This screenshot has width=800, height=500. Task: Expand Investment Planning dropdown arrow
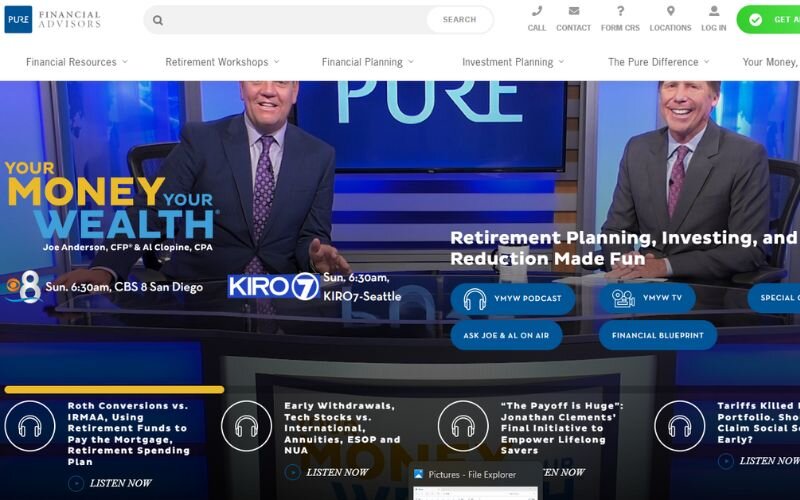click(x=561, y=62)
